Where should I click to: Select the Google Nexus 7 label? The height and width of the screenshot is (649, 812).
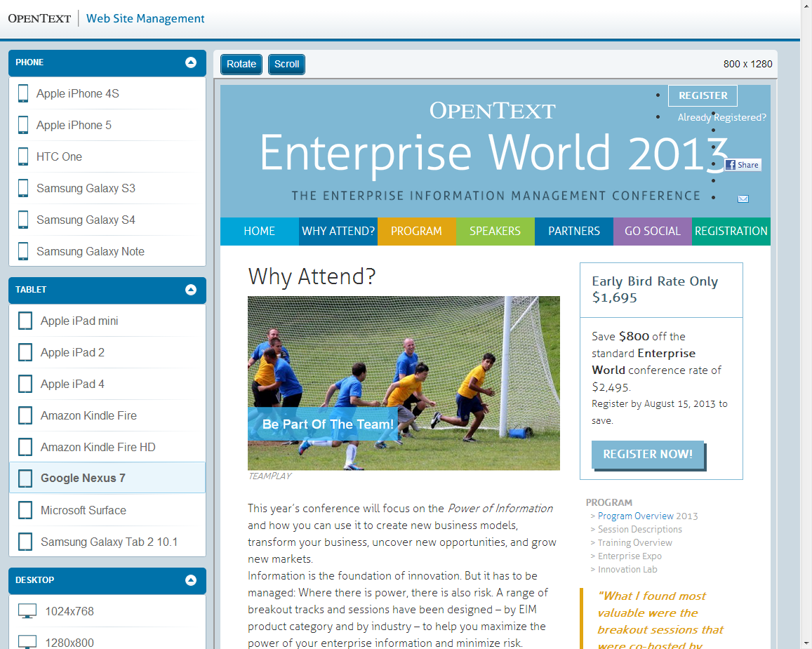[83, 479]
